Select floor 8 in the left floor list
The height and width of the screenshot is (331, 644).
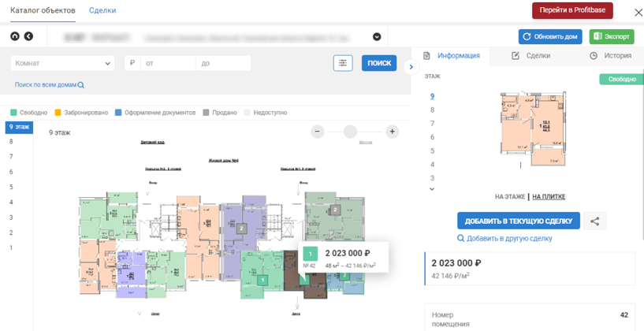pos(11,141)
